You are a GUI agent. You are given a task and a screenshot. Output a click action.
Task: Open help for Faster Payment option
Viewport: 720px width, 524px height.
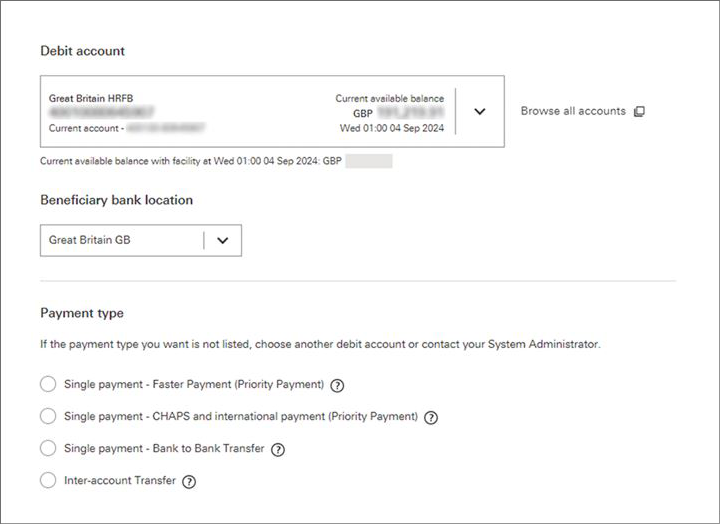pyautogui.click(x=338, y=385)
